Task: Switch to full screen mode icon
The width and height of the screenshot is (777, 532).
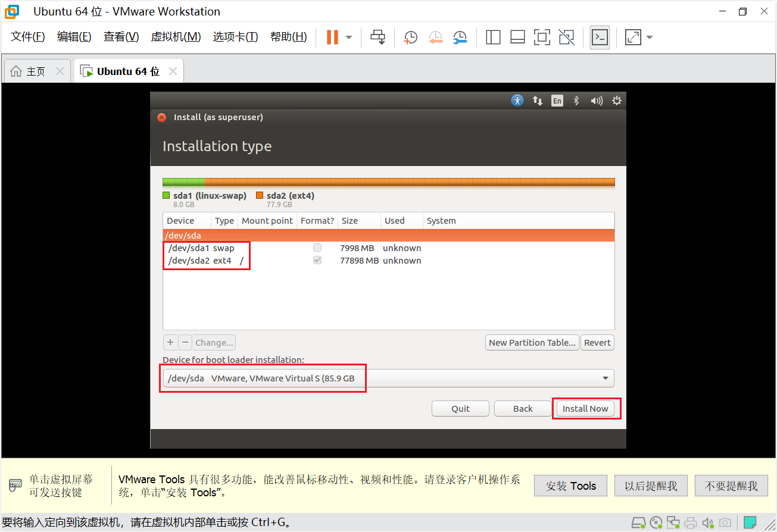Action: 542,37
